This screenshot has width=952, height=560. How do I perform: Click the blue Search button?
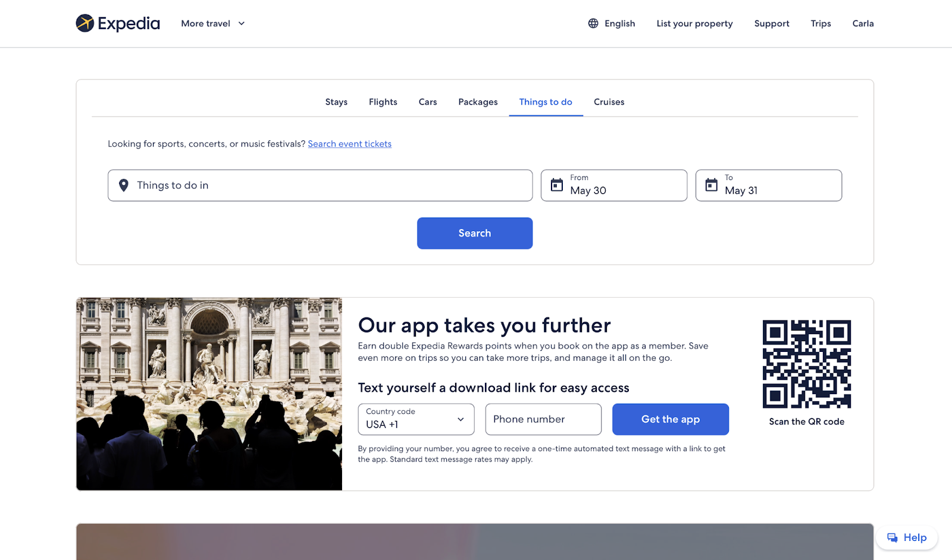coord(475,233)
